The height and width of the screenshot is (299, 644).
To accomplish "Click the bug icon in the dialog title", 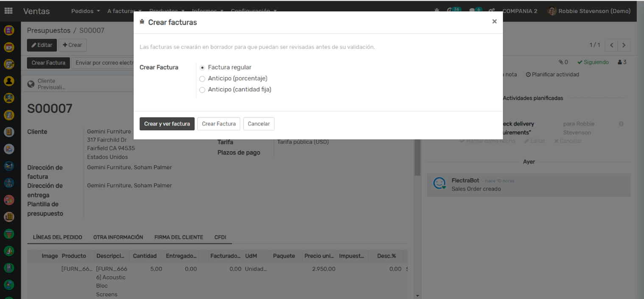I will click(x=142, y=22).
